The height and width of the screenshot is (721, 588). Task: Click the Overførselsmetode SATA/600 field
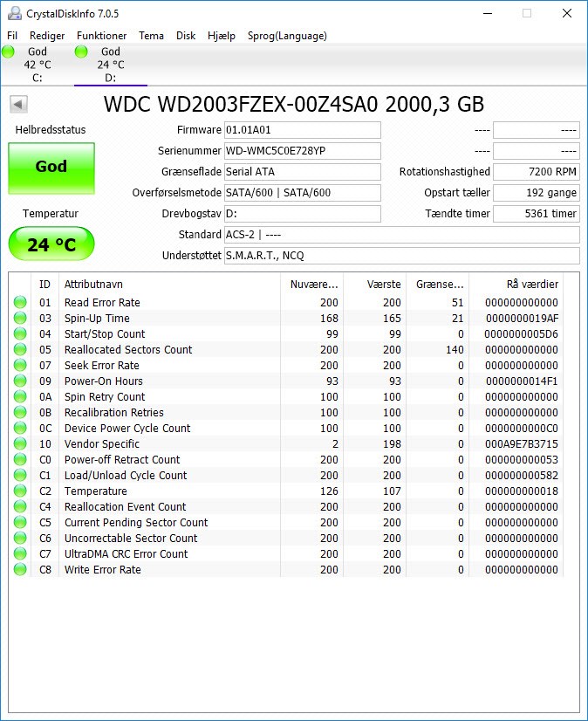click(x=303, y=193)
